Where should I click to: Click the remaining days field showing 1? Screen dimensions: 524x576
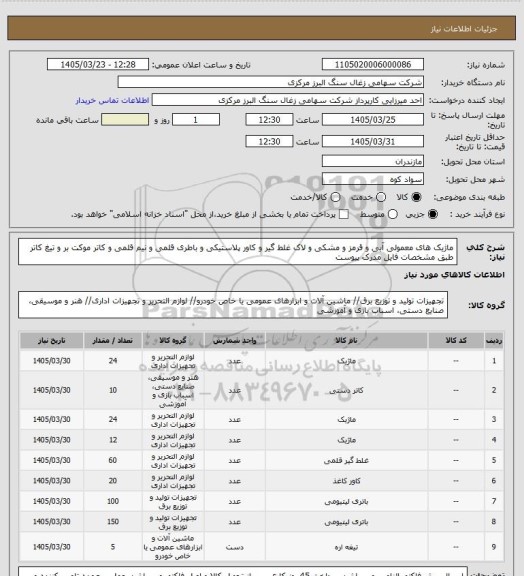[x=196, y=120]
